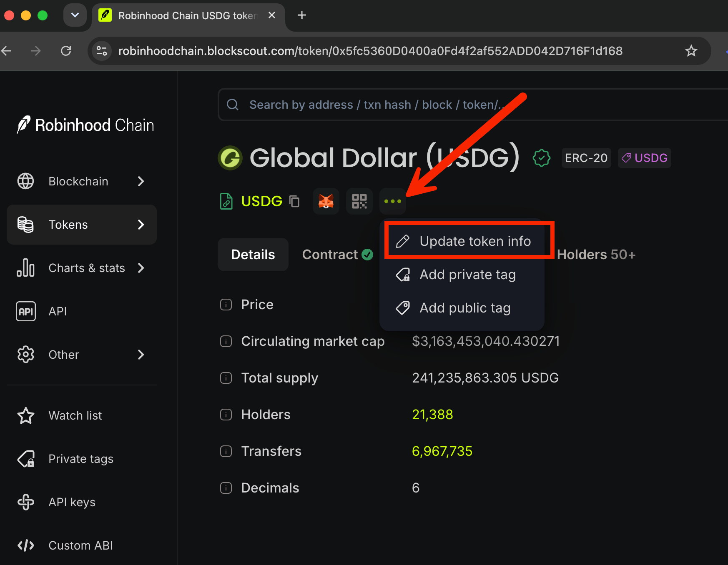Open Watch list in sidebar

click(x=82, y=415)
